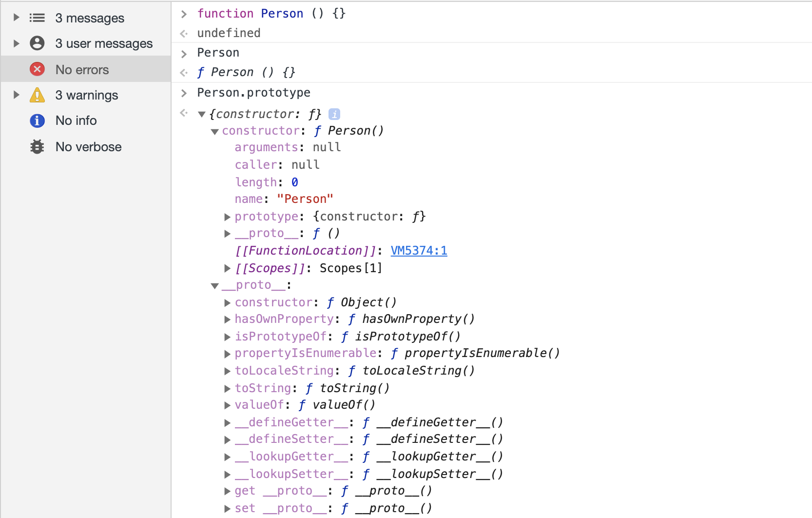Click the 'f Person () {}' output line
The height and width of the screenshot is (518, 812).
246,72
